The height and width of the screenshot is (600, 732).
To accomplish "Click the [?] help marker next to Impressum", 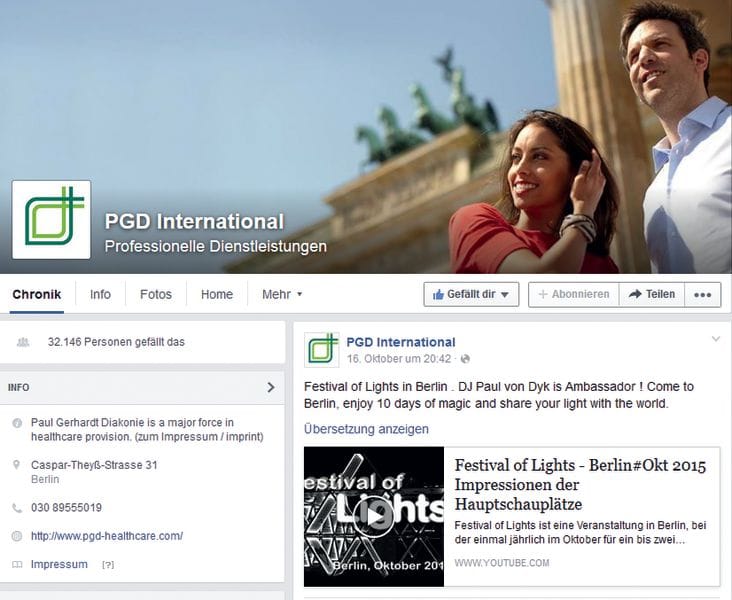I will pos(108,565).
